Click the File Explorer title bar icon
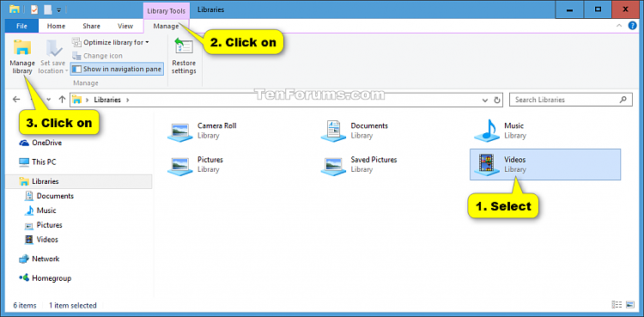The image size is (644, 317). pos(15,9)
